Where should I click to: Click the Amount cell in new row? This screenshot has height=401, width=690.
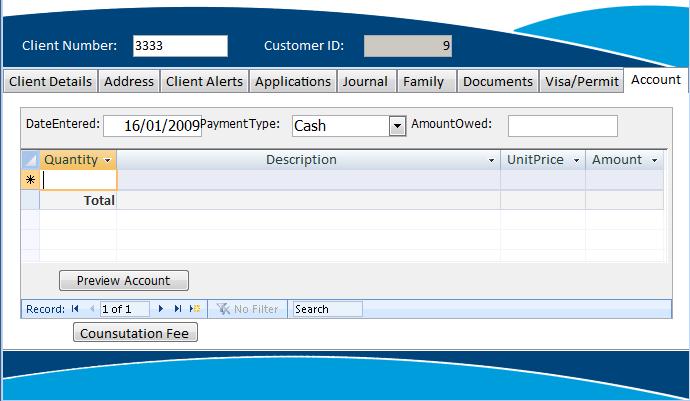(624, 180)
